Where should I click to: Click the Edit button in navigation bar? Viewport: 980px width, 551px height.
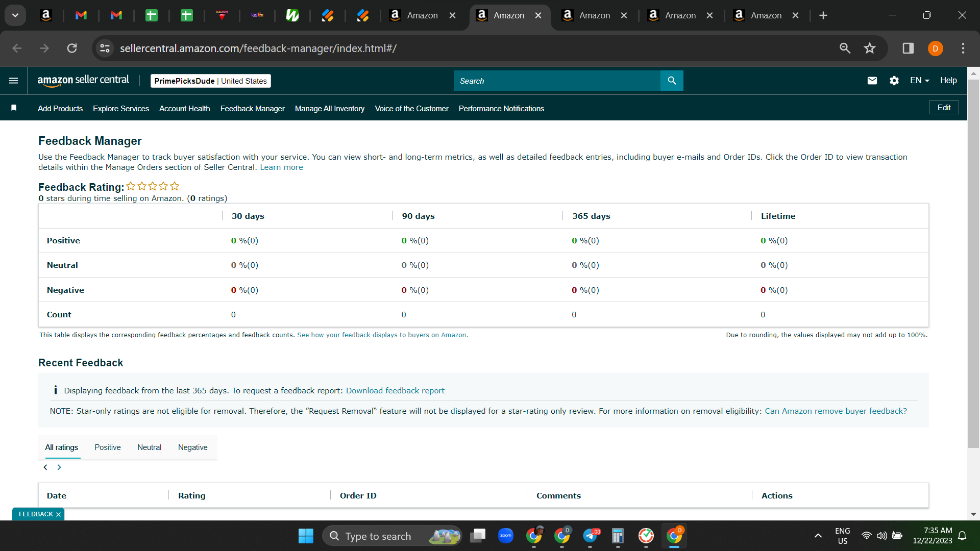pos(944,108)
